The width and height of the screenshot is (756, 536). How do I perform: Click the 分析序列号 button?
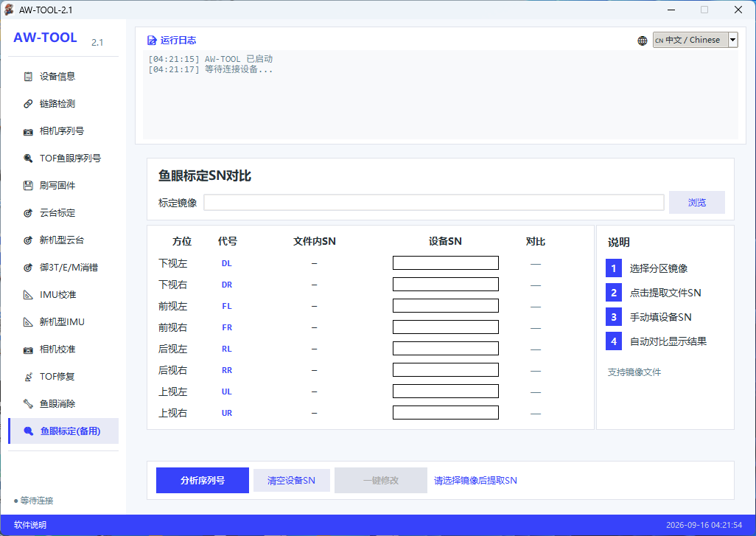(x=203, y=480)
